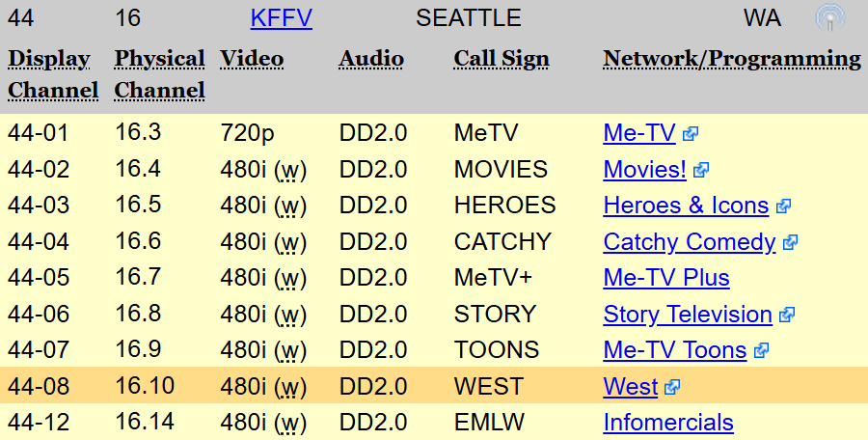This screenshot has height=440, width=868.
Task: Click the broadcast antenna icon for KFFV
Action: [x=829, y=17]
